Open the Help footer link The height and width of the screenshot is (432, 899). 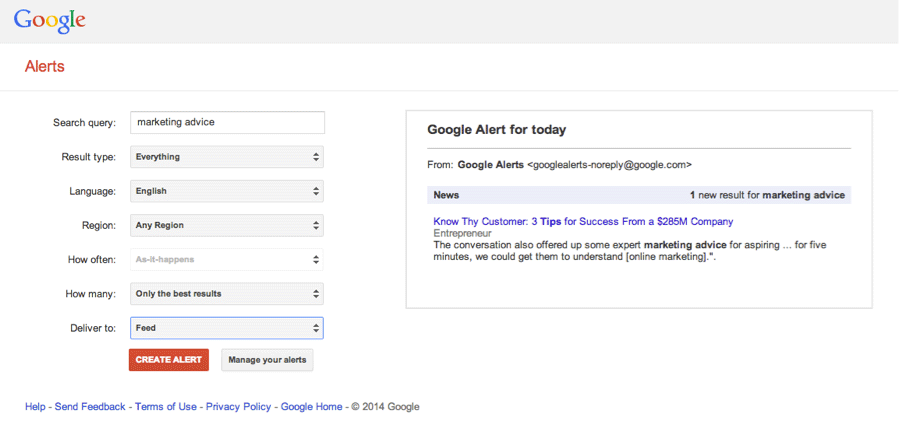tap(35, 407)
